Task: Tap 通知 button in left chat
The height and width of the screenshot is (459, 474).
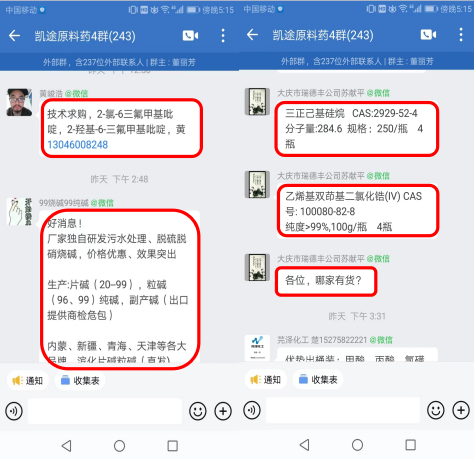Action: point(28,380)
